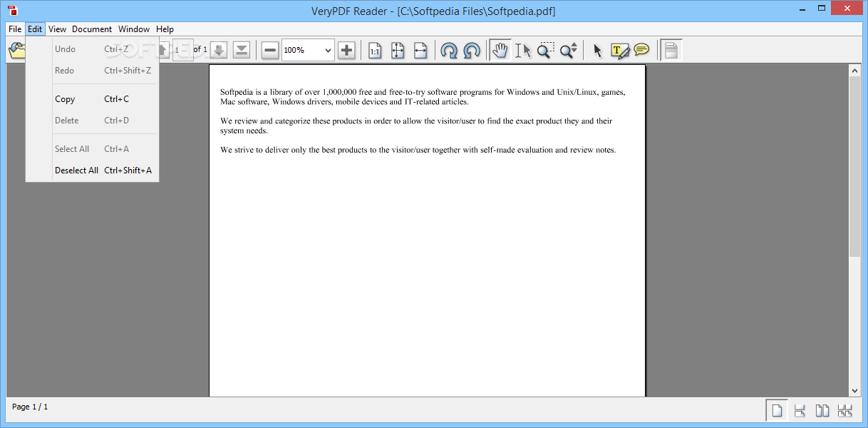Image resolution: width=868 pixels, height=428 pixels.
Task: Click the 'We strive to deliver' paragraph
Action: coord(418,150)
